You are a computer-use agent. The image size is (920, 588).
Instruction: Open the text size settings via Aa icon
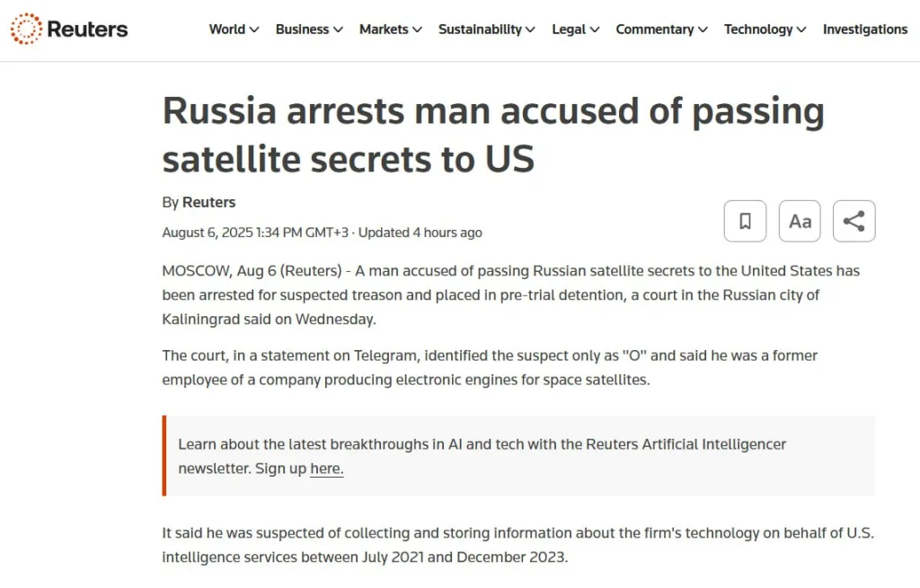click(x=799, y=221)
